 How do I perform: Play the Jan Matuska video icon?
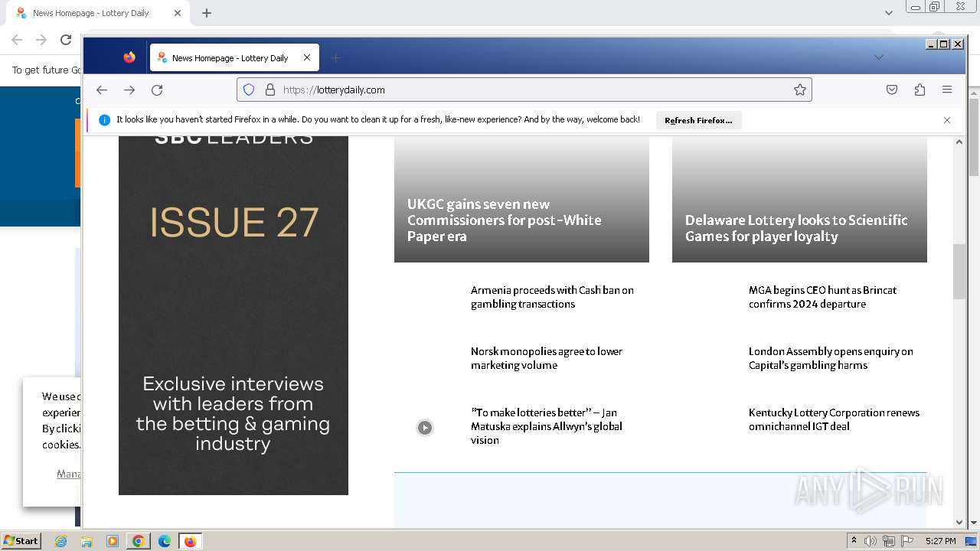tap(425, 428)
